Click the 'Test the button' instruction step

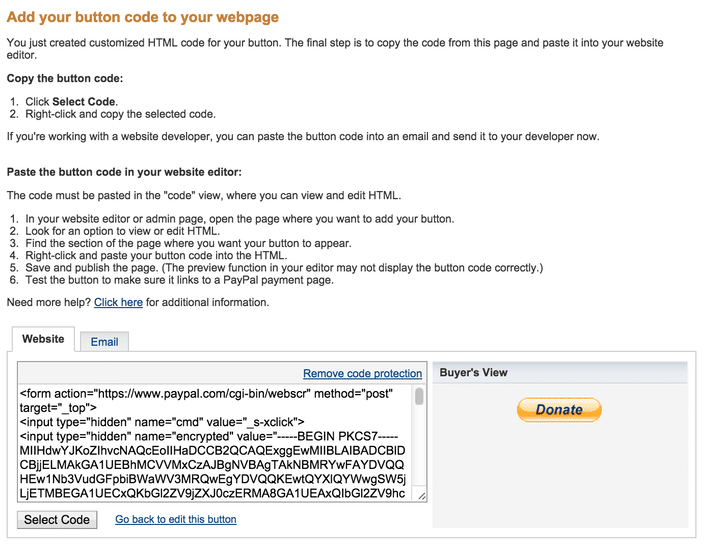click(x=179, y=280)
